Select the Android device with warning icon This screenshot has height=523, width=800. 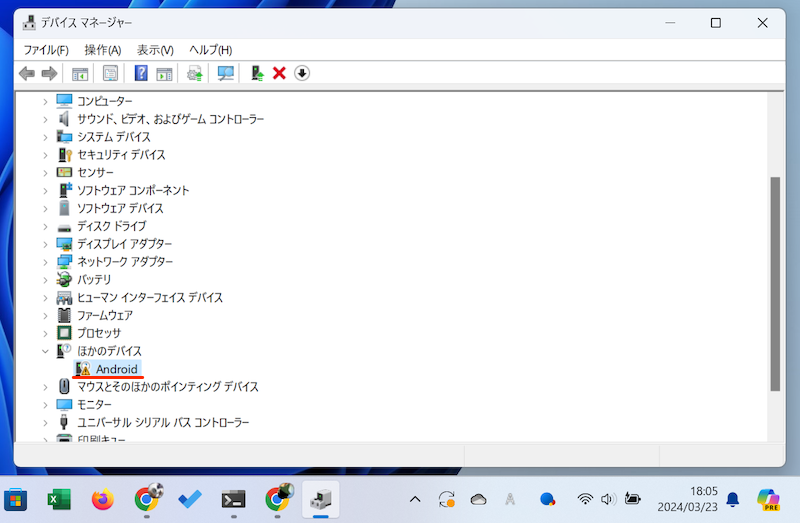pyautogui.click(x=116, y=369)
